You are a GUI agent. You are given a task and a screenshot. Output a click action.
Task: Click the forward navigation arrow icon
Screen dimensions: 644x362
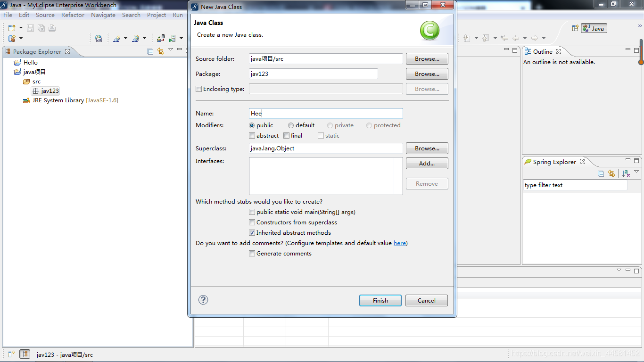click(x=535, y=38)
